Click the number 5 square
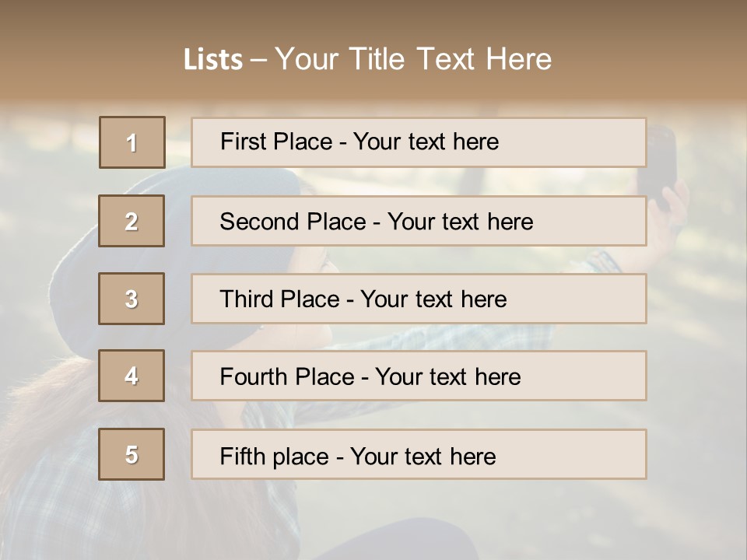Image resolution: width=747 pixels, height=560 pixels. coord(132,454)
